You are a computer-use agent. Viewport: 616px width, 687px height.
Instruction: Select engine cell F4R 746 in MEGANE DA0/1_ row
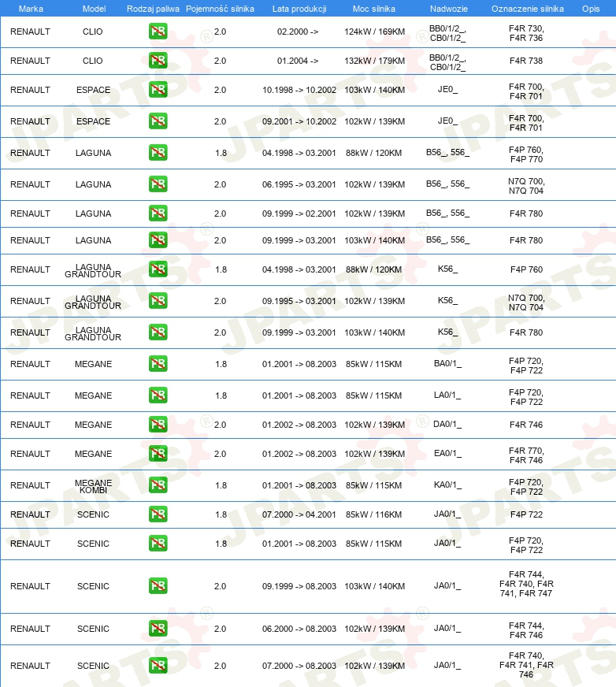[x=525, y=425]
